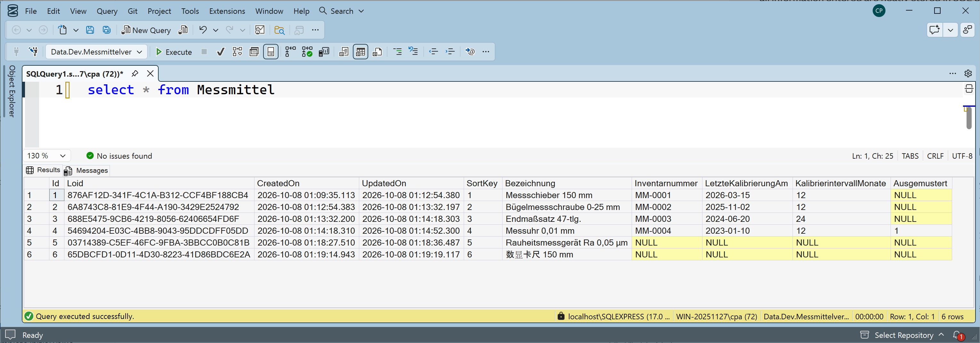980x343 pixels.
Task: Open the Object Explorer side panel
Action: [x=12, y=91]
